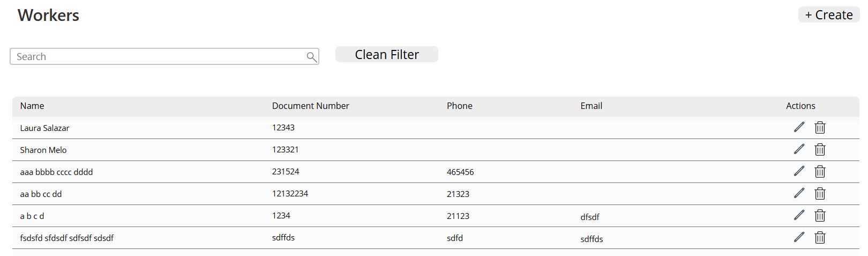Click the Clean Filter button
868x256 pixels.
pyautogui.click(x=386, y=55)
